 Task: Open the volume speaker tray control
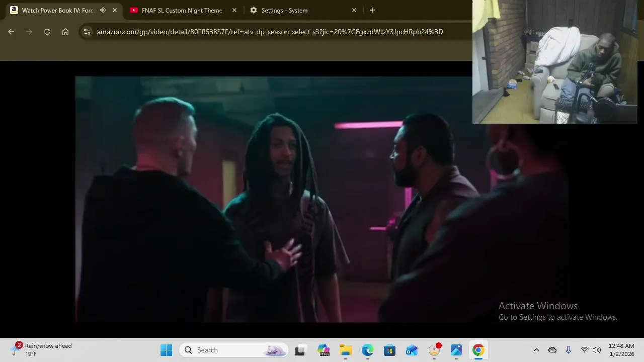[597, 350]
